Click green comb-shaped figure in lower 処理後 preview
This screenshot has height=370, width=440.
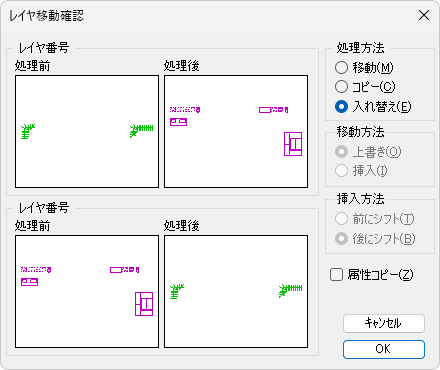pos(291,291)
